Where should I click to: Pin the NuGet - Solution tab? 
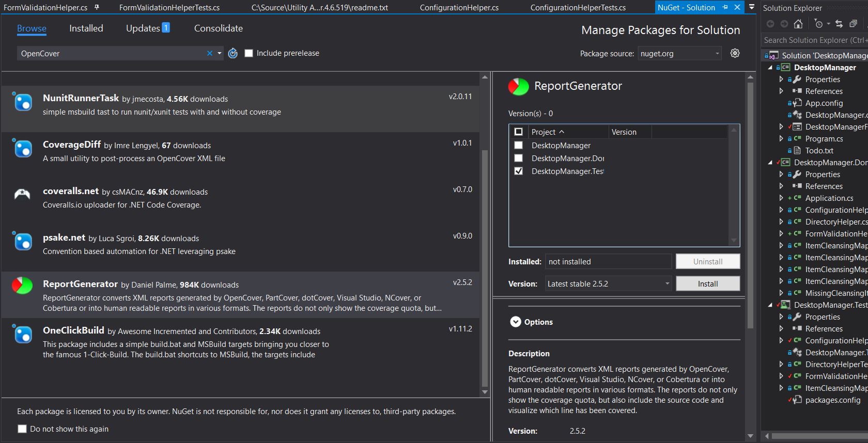point(725,7)
